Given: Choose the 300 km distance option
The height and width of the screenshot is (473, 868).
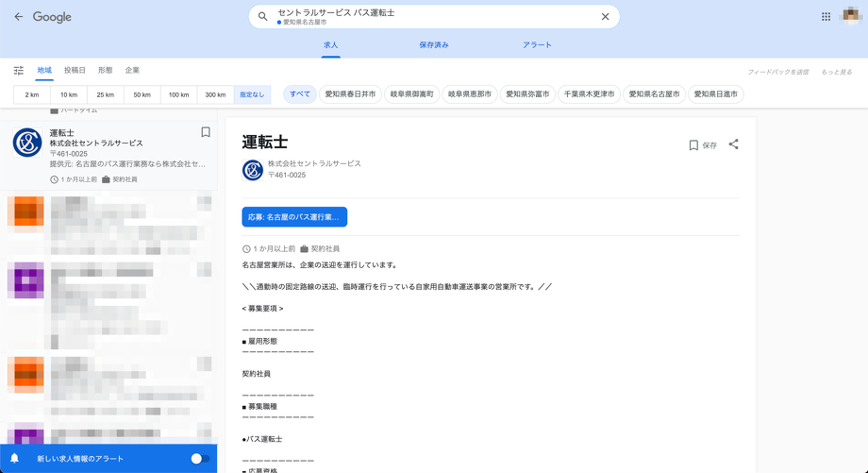Looking at the screenshot, I should [x=215, y=94].
